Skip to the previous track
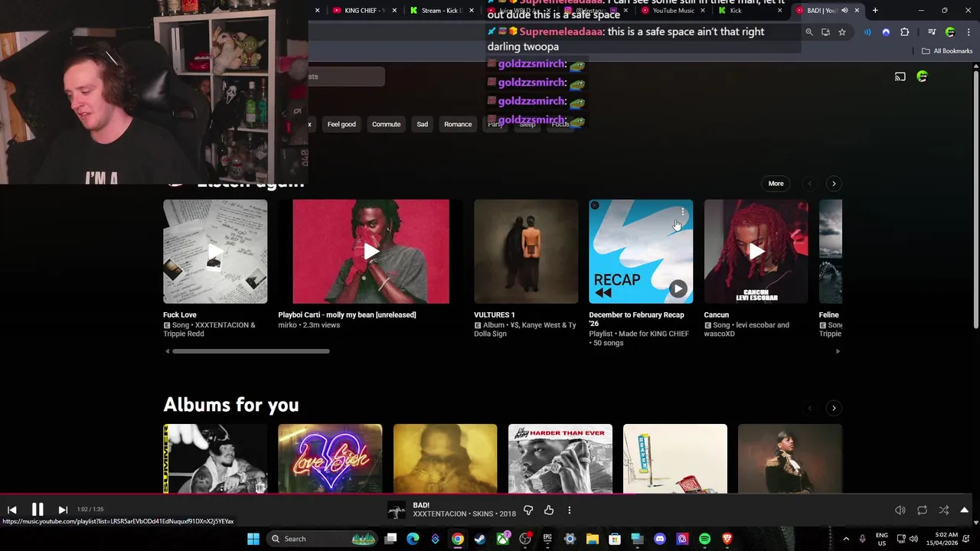 pos(12,510)
